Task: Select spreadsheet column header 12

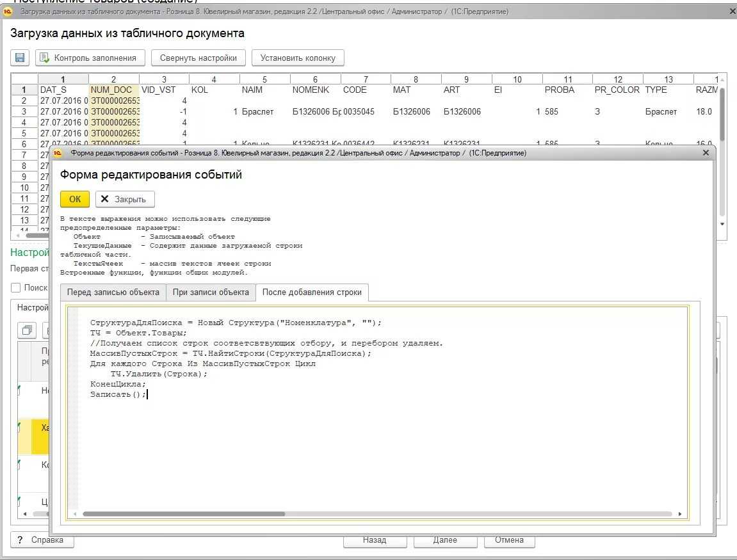Action: (x=618, y=79)
